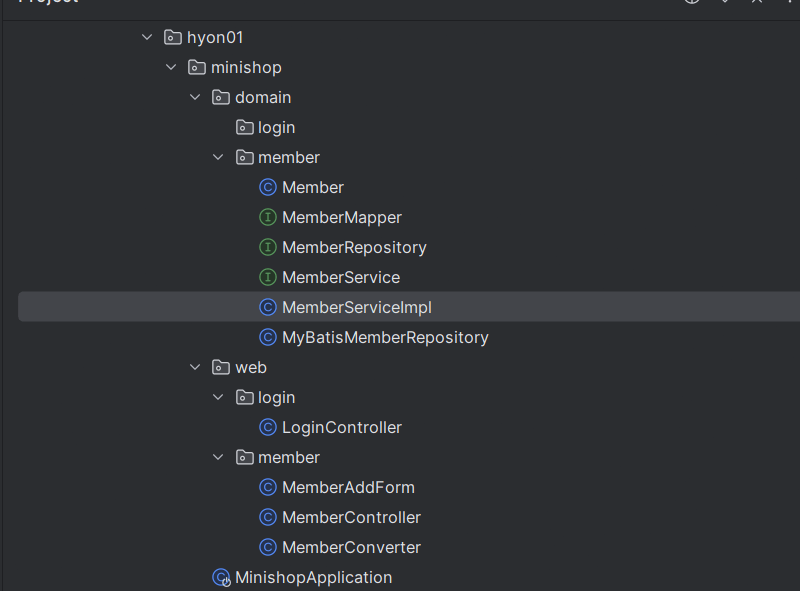Select the login package under web

[276, 398]
